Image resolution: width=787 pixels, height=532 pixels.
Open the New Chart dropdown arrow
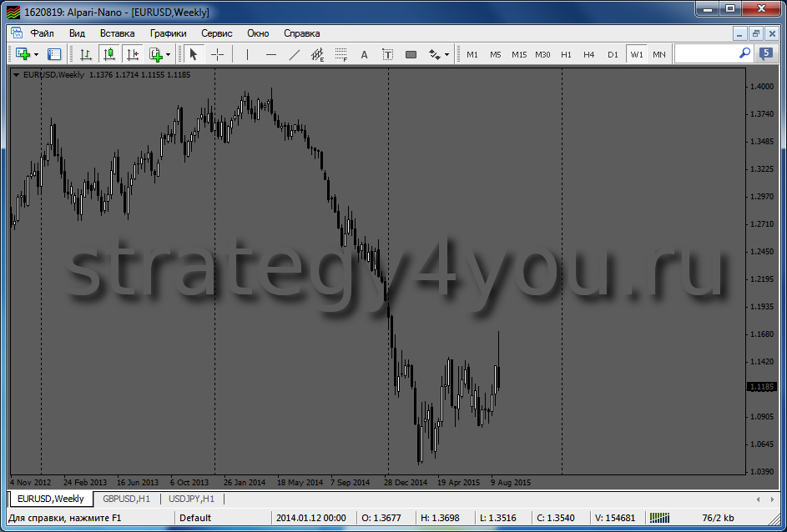tap(36, 54)
